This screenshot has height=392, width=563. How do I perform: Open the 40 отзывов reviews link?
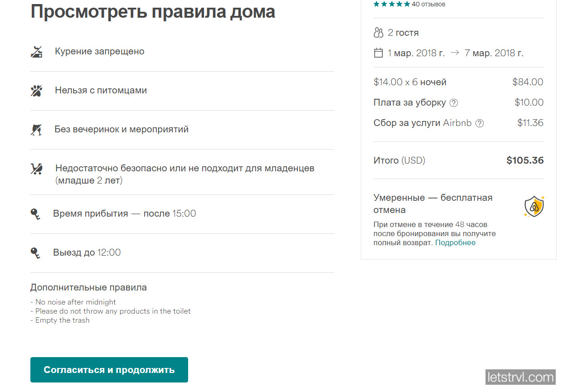(x=428, y=4)
